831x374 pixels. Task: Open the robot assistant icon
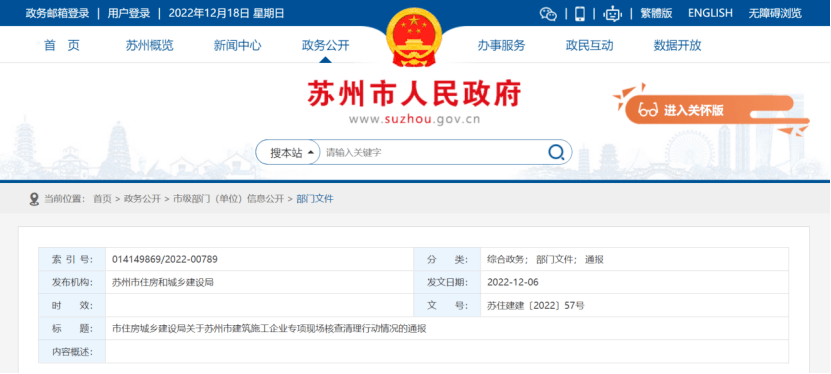pyautogui.click(x=613, y=13)
